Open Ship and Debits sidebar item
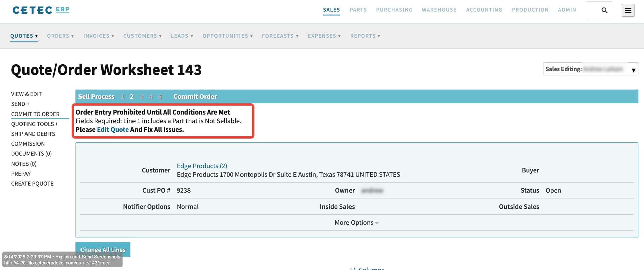Viewport: 644px width, 270px height. [x=33, y=134]
